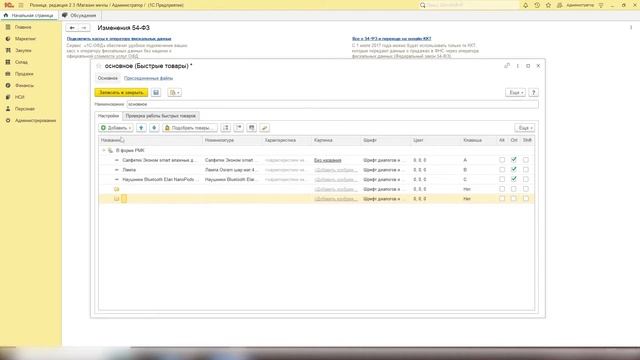This screenshot has width=640, height=360.
Task: Click the Без названия picture link
Action: [328, 160]
